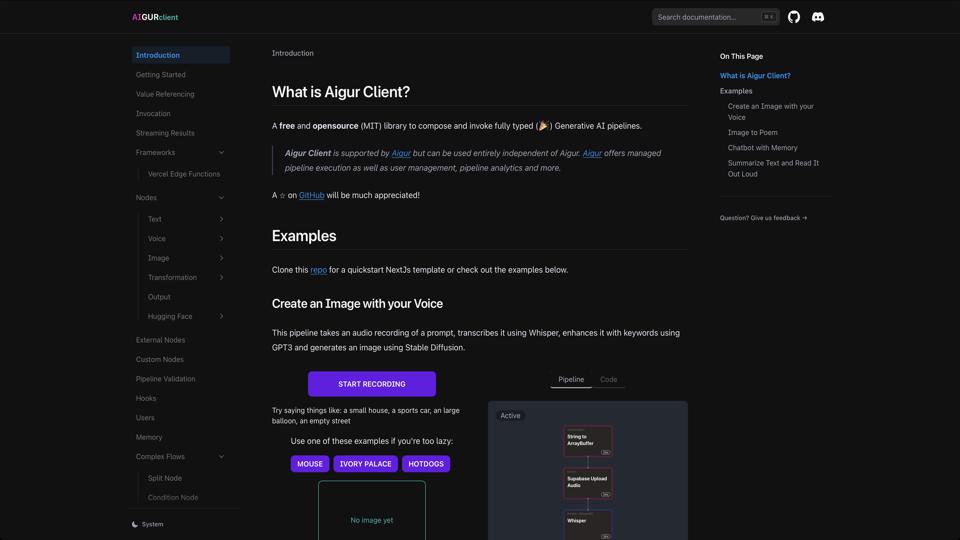Screen dimensions: 960x540
Task: Click the AIGUR client logo
Action: pyautogui.click(x=155, y=17)
